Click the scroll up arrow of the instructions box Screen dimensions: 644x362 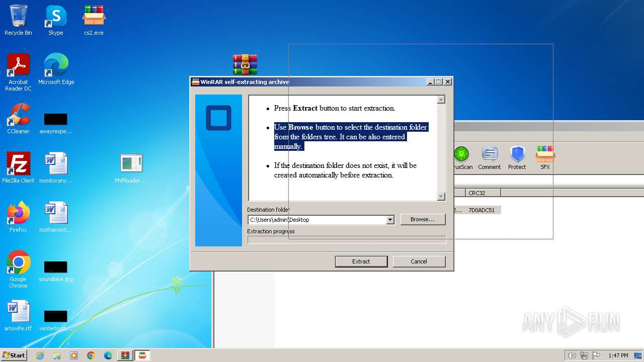pyautogui.click(x=441, y=100)
